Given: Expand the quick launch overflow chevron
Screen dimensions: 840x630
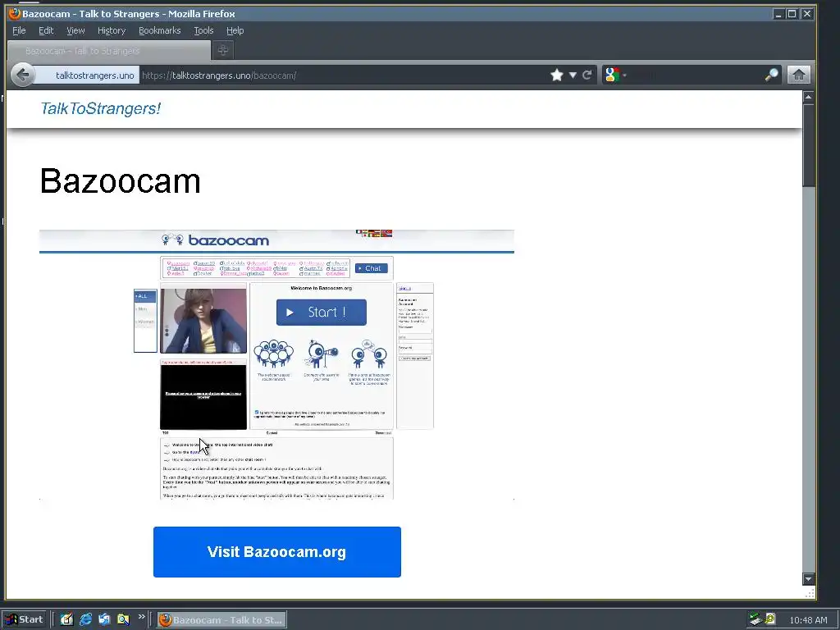Looking at the screenshot, I should (141, 617).
